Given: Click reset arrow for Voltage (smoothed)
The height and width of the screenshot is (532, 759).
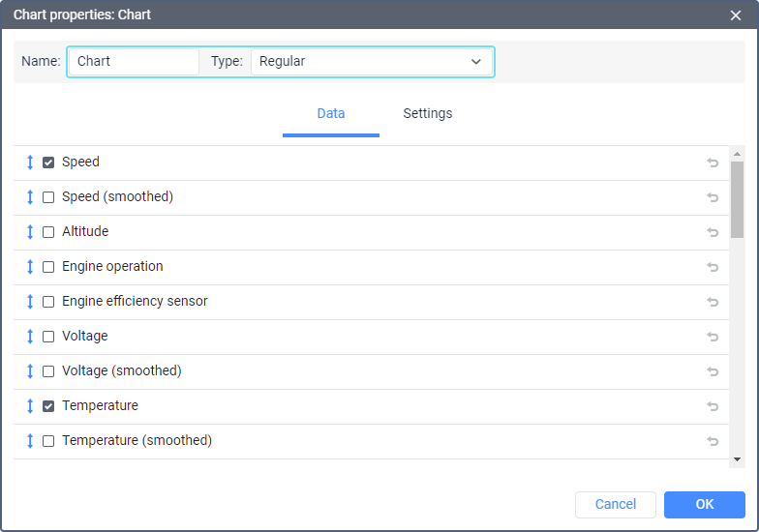Looking at the screenshot, I should tap(713, 371).
